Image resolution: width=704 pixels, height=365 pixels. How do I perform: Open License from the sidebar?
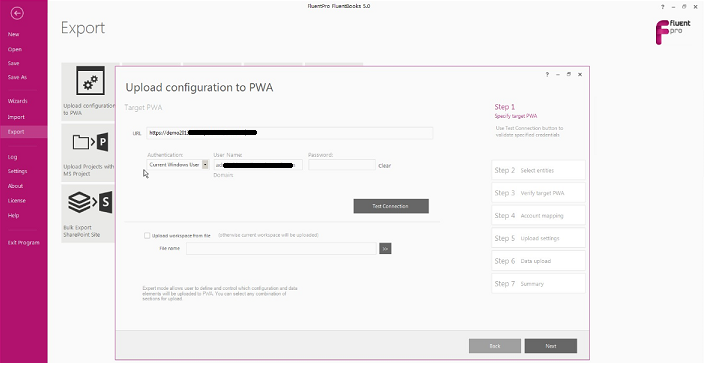click(x=17, y=201)
